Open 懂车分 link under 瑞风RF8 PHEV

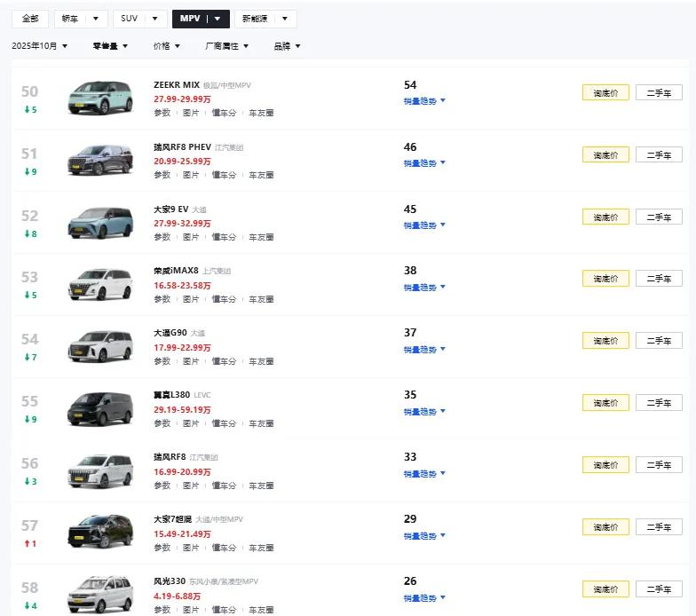click(224, 175)
